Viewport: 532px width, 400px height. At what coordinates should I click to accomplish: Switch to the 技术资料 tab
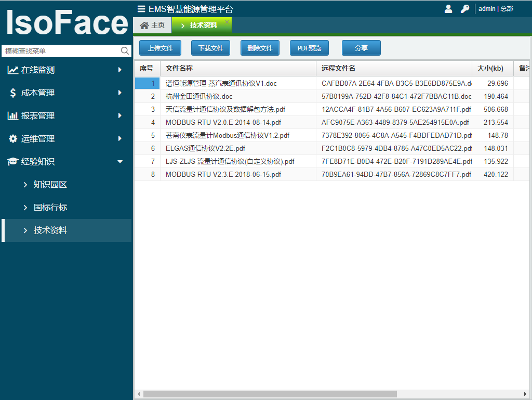202,25
